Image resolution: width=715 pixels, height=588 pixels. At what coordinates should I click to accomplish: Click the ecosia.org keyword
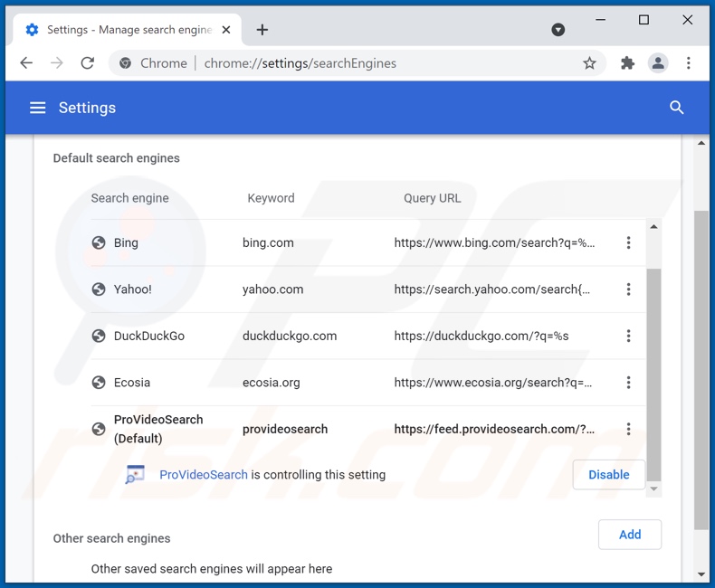pos(272,383)
